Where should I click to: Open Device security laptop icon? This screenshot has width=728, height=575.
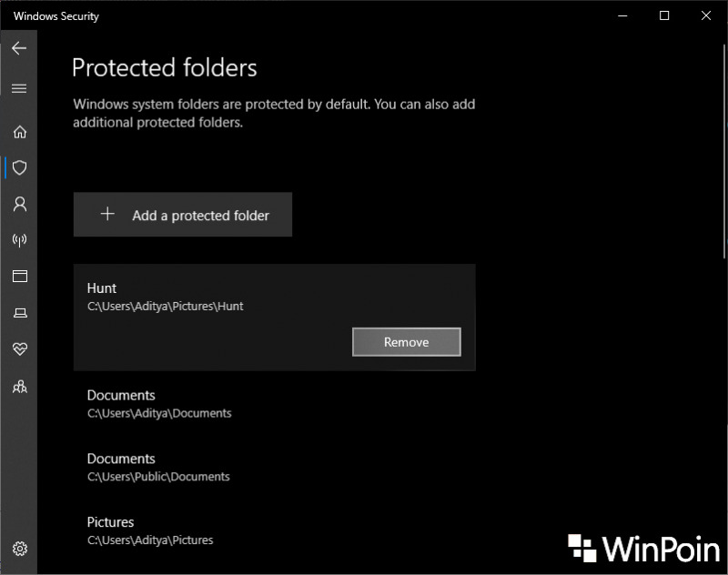[x=19, y=313]
